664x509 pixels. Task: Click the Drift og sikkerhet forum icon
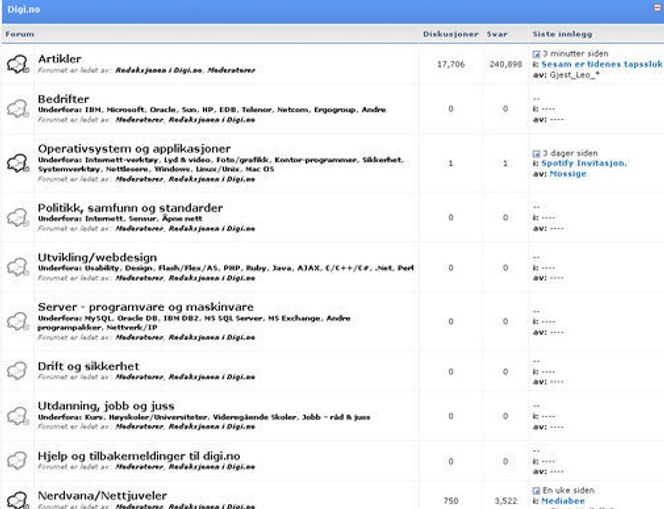coord(17,371)
